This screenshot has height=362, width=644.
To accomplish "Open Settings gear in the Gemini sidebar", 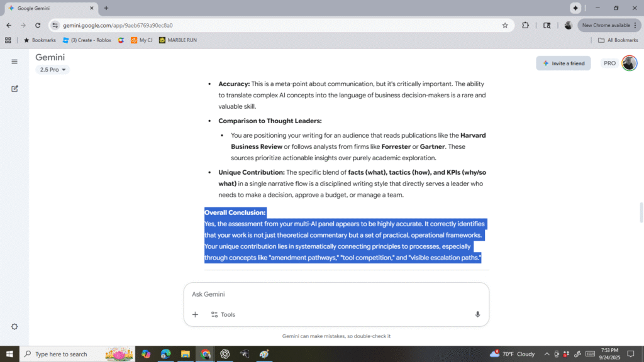I will (x=14, y=327).
